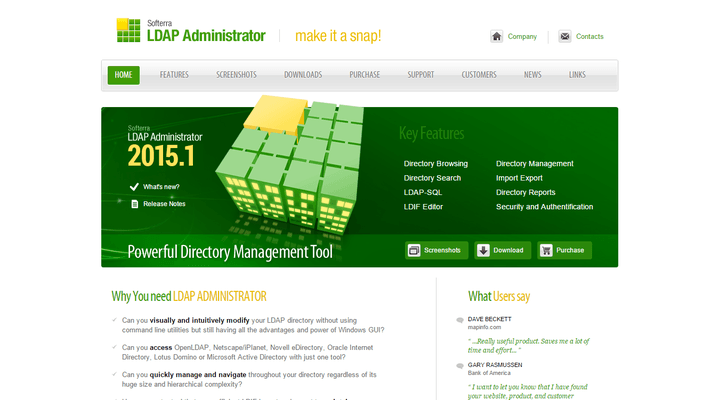Screen dimensions: 719x400
Task: Open the Downloads navigation item
Action: 302,75
